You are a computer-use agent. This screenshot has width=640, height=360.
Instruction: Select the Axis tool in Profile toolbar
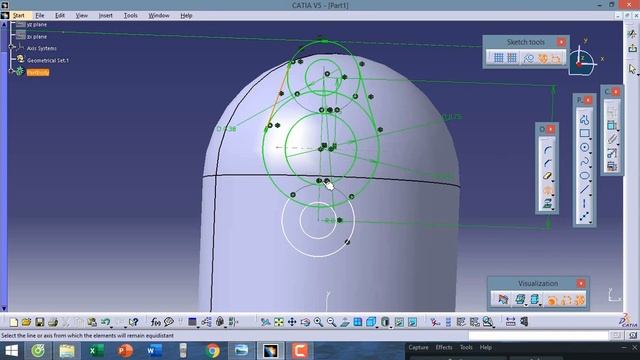[x=584, y=203]
